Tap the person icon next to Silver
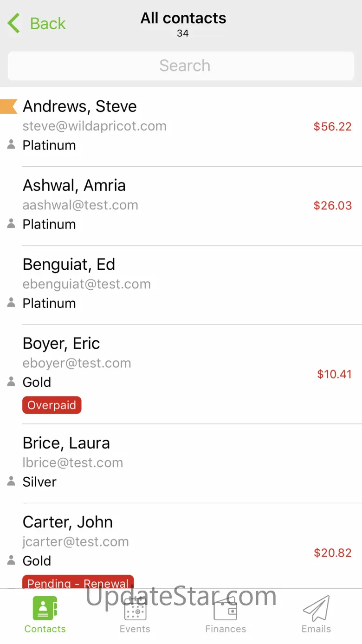This screenshot has width=362, height=644. (12, 481)
